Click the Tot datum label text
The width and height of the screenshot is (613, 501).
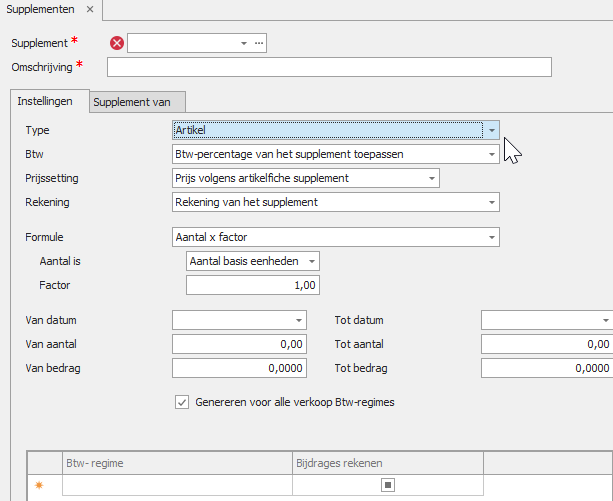coord(359,320)
